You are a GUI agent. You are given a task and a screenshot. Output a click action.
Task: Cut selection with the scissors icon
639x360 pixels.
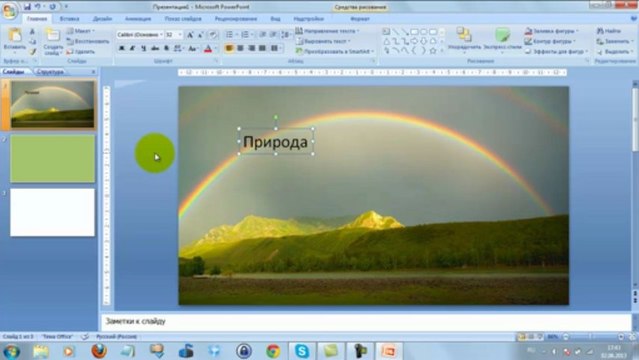(32, 31)
